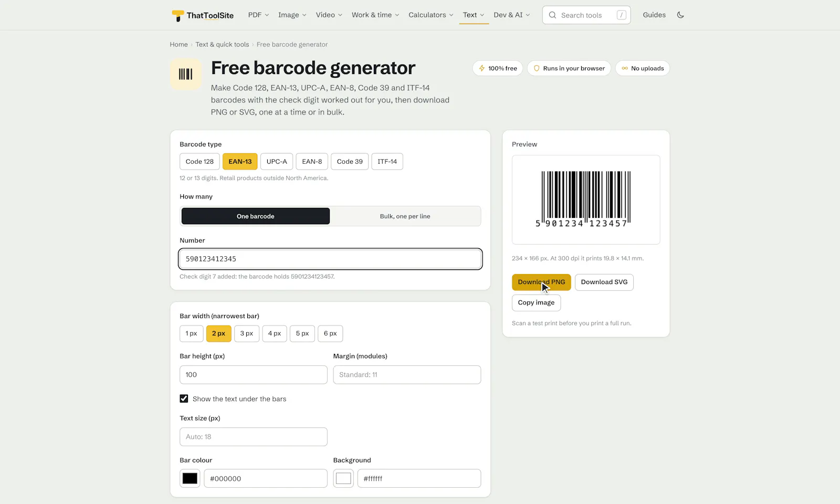Open the Guides page
This screenshot has width=840, height=504.
(654, 15)
